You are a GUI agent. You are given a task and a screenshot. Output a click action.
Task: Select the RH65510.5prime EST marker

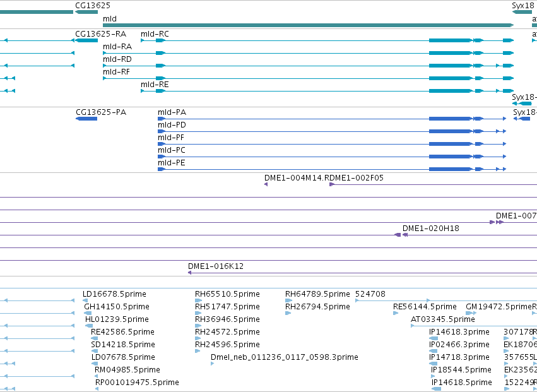click(198, 300)
